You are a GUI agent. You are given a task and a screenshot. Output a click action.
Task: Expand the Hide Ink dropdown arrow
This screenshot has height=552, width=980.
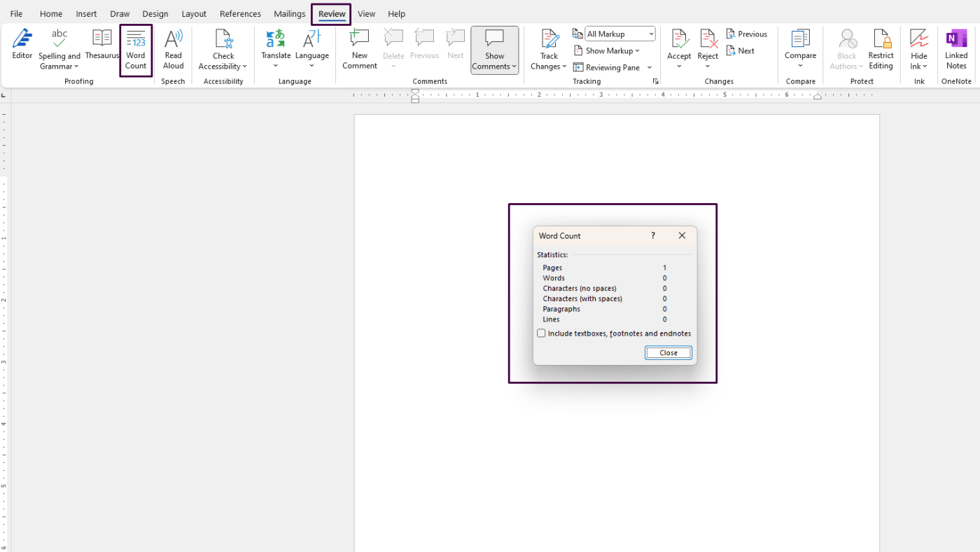pos(925,67)
